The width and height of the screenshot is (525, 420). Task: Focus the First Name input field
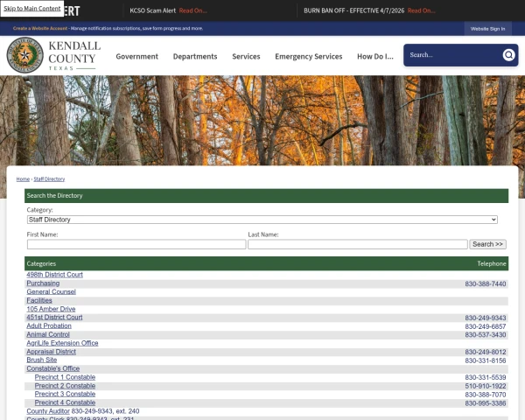pos(136,244)
